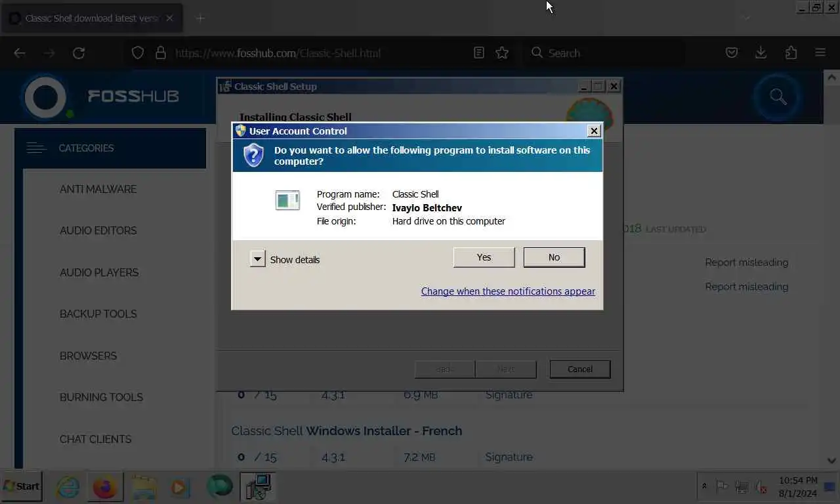Click the volume tray icon

(x=761, y=487)
